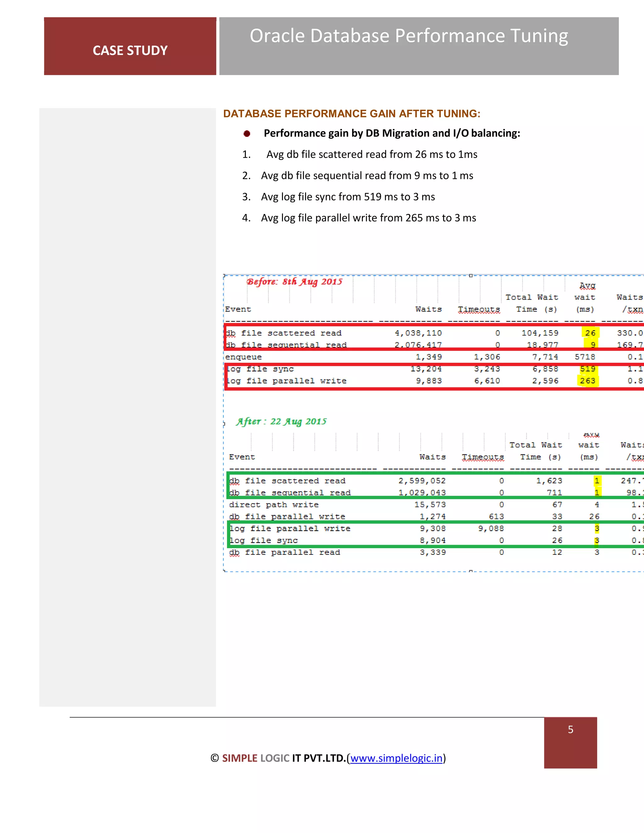Click the page number 5 box
Image resolution: width=644 pixels, height=833 pixels.
pyautogui.click(x=570, y=742)
